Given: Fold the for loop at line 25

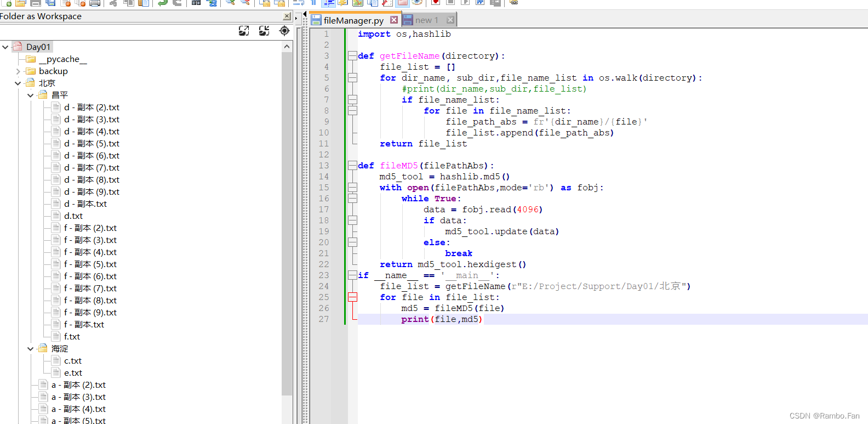Looking at the screenshot, I should click(352, 297).
